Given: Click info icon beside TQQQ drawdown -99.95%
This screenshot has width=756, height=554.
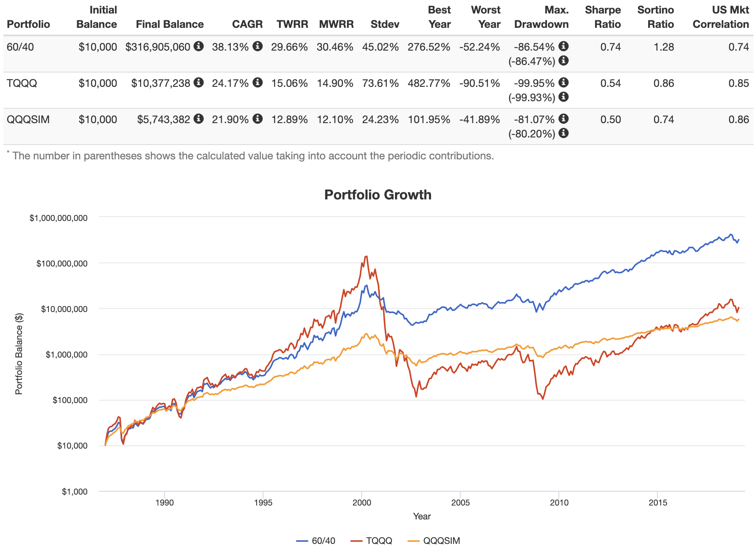Looking at the screenshot, I should pyautogui.click(x=563, y=82).
